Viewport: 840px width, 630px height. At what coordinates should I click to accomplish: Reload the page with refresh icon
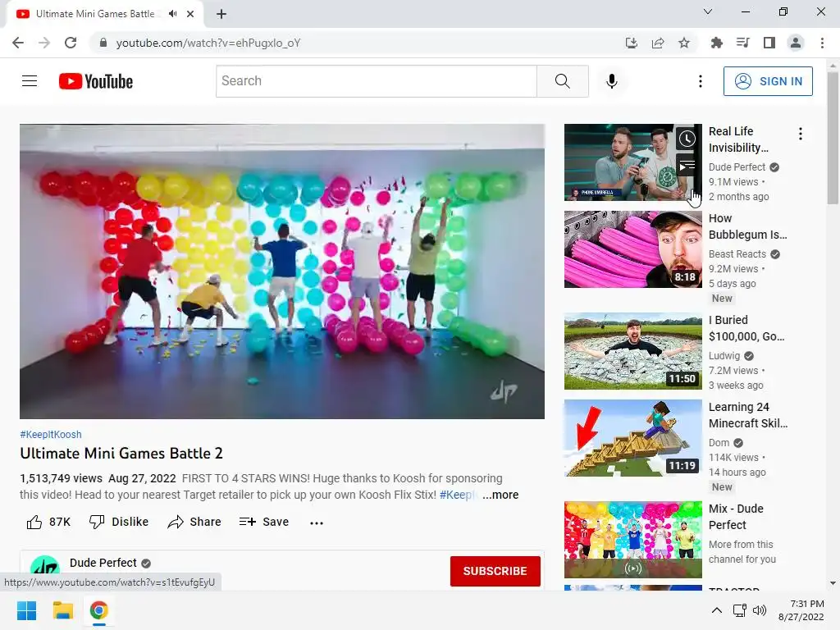[x=71, y=43]
